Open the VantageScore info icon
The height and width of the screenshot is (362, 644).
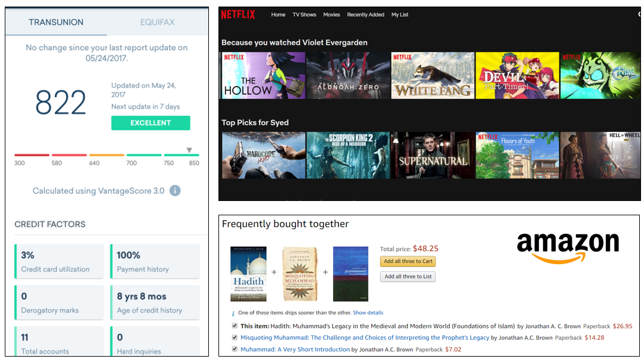[x=175, y=191]
